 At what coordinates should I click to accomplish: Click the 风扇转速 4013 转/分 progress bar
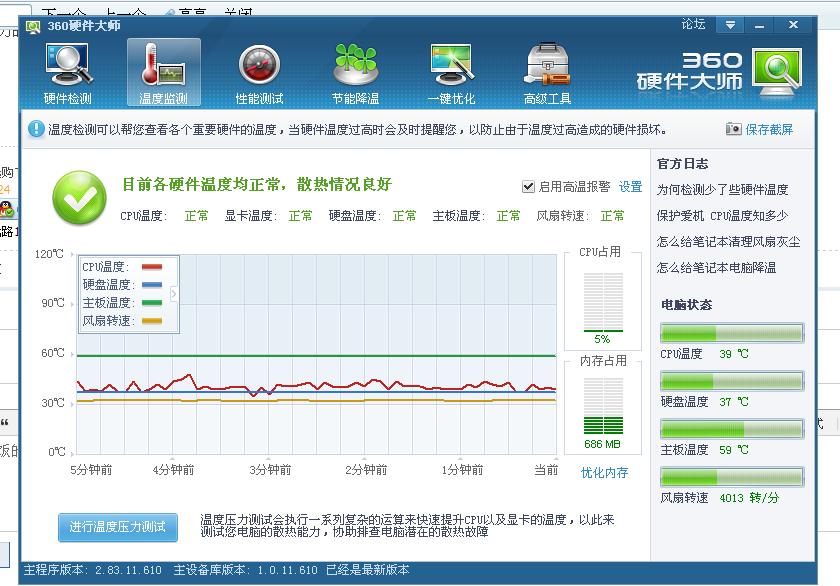(732, 477)
